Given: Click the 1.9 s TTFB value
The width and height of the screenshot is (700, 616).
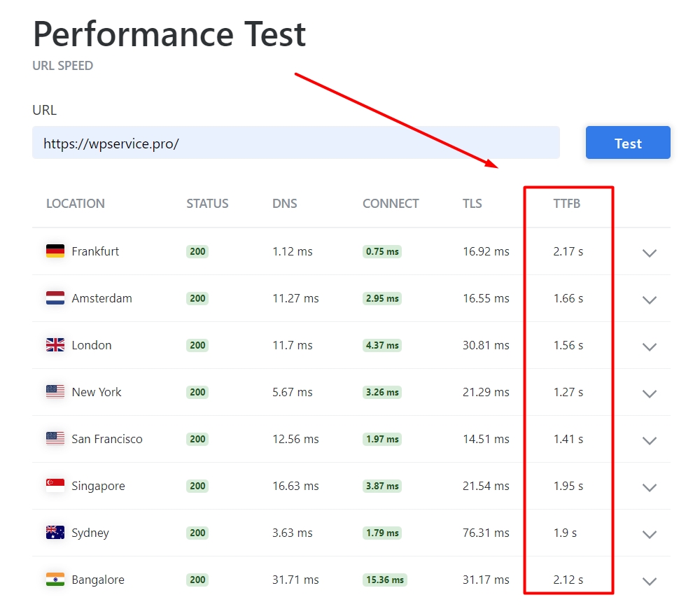Looking at the screenshot, I should (x=565, y=533).
